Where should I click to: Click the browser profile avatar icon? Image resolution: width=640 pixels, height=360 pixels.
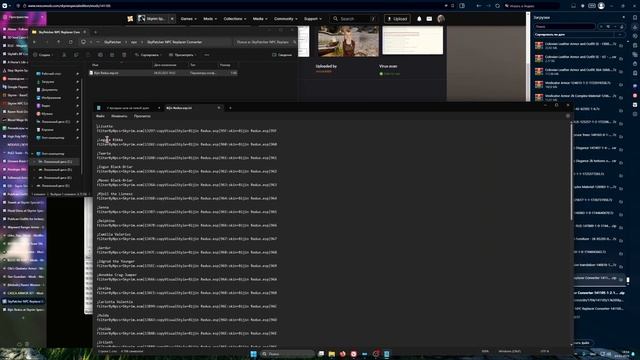[601, 6]
